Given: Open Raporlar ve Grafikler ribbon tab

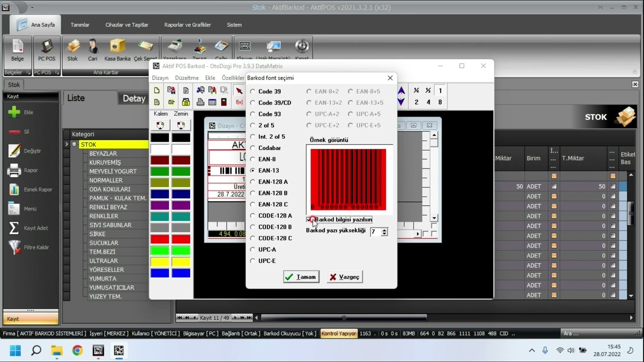Looking at the screenshot, I should 188,25.
